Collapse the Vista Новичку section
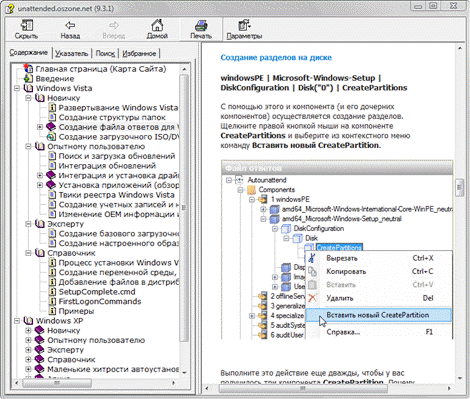The height and width of the screenshot is (399, 470). coord(28,98)
